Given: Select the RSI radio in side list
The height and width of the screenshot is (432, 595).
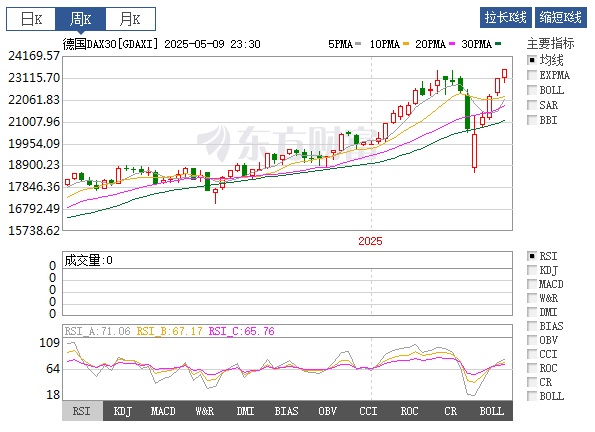Looking at the screenshot, I should (x=532, y=256).
